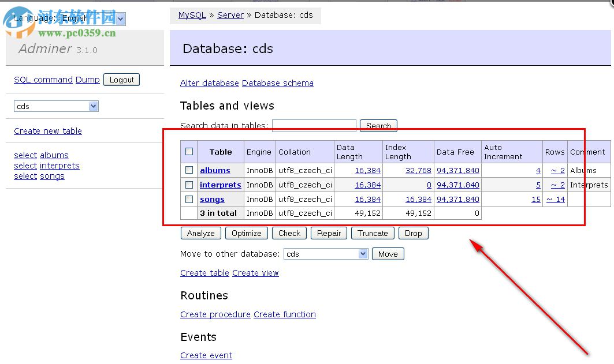Open the SQL command link
Image resolution: width=614 pixels, height=364 pixels.
coord(43,80)
